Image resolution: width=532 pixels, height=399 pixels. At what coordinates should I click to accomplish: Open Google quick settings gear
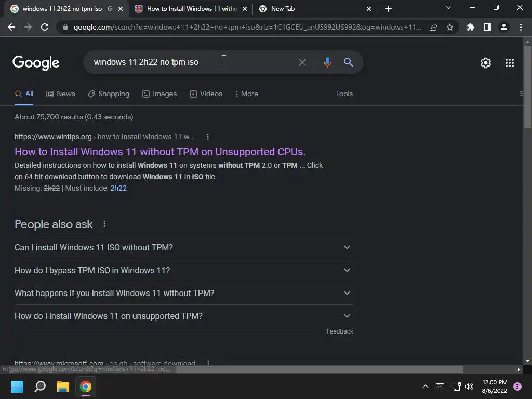pos(486,63)
